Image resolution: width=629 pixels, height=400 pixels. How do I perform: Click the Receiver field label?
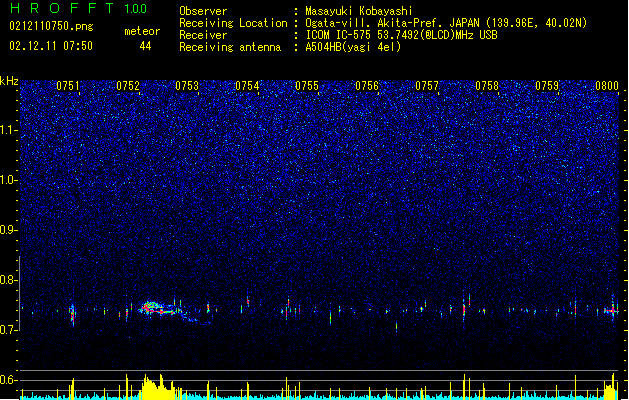coord(203,35)
